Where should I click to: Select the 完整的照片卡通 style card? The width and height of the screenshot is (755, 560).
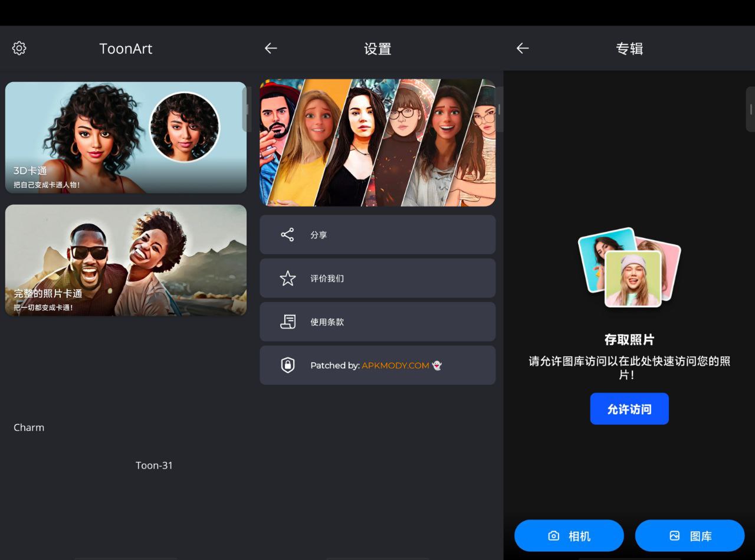[x=126, y=260]
